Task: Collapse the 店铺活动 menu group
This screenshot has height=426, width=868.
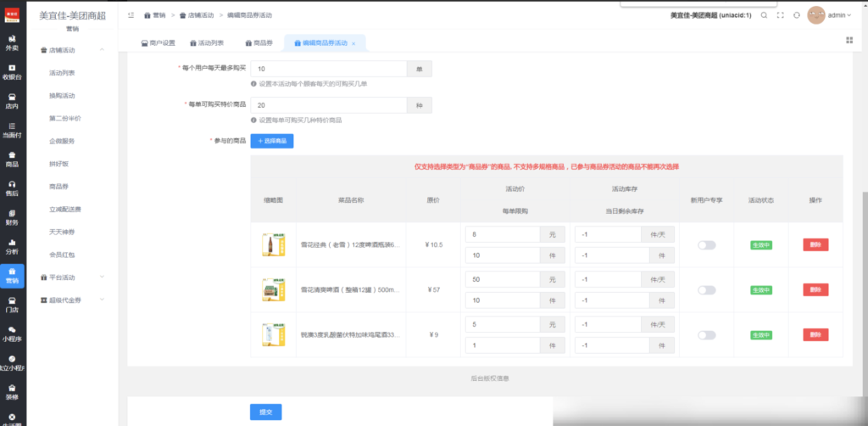Action: pyautogui.click(x=73, y=50)
